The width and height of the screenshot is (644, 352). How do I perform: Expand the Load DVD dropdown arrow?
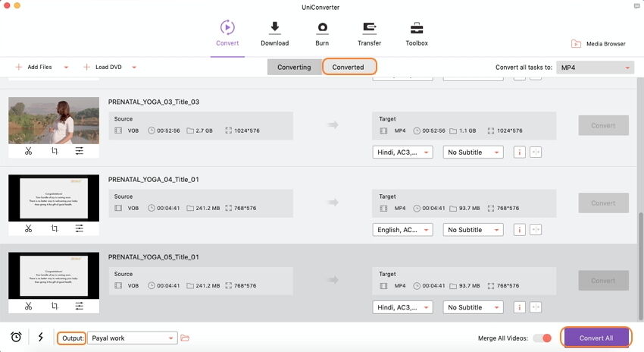coord(134,68)
